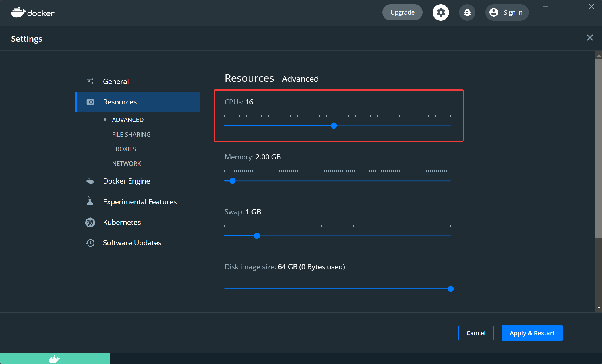The width and height of the screenshot is (602, 364).
Task: Click the 'Swap: 1 GB' label
Action: pyautogui.click(x=243, y=212)
